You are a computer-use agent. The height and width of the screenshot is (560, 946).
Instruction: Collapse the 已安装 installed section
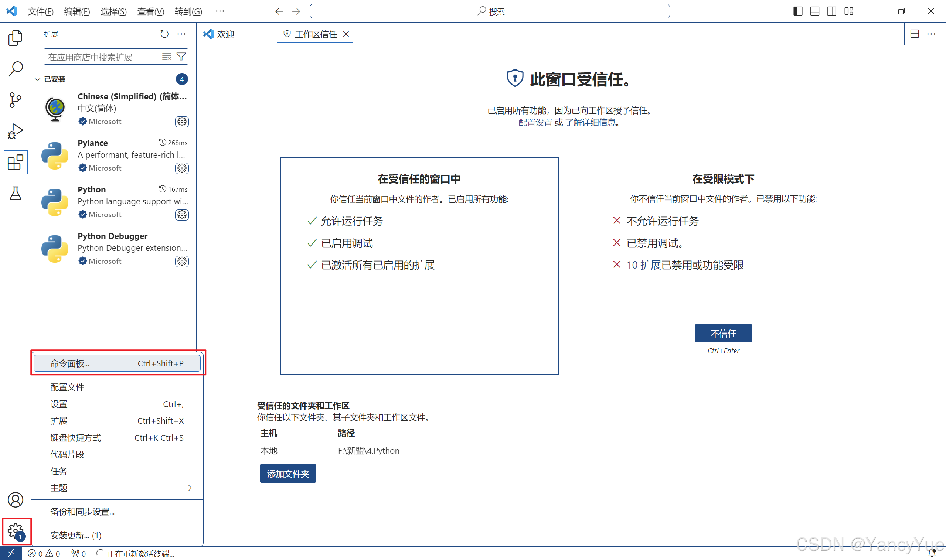(x=38, y=79)
